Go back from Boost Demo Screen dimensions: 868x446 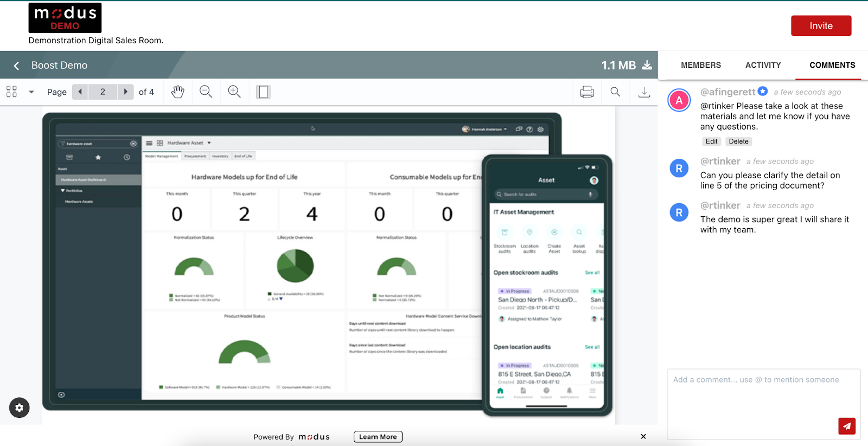[x=17, y=66]
